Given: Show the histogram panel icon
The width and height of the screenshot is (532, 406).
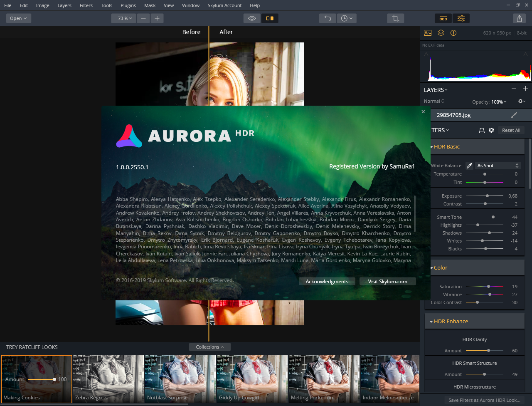Looking at the screenshot, I should click(x=428, y=33).
